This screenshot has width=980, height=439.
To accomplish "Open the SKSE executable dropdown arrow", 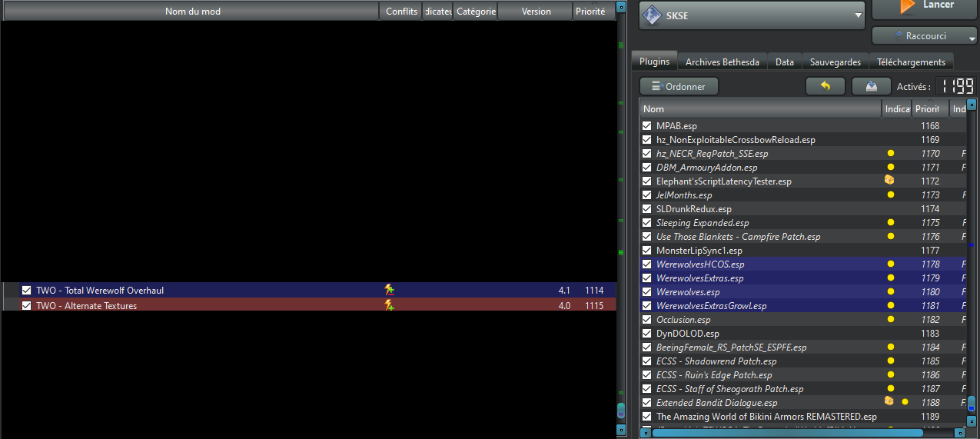I will [858, 16].
